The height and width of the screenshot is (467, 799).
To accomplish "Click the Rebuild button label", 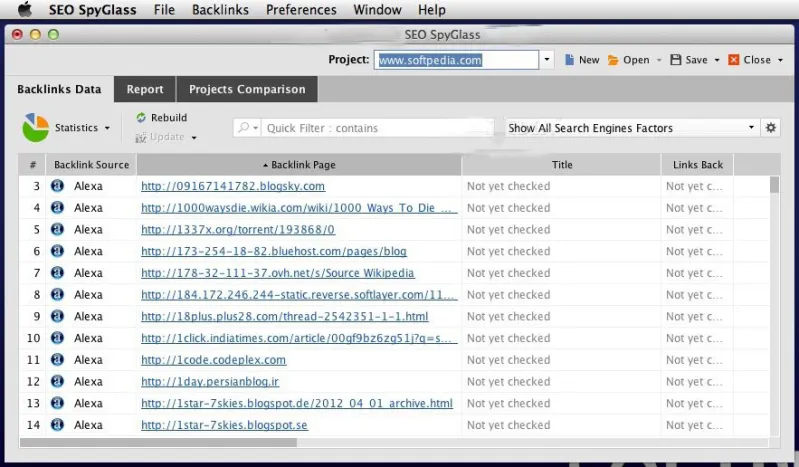I will click(x=169, y=118).
